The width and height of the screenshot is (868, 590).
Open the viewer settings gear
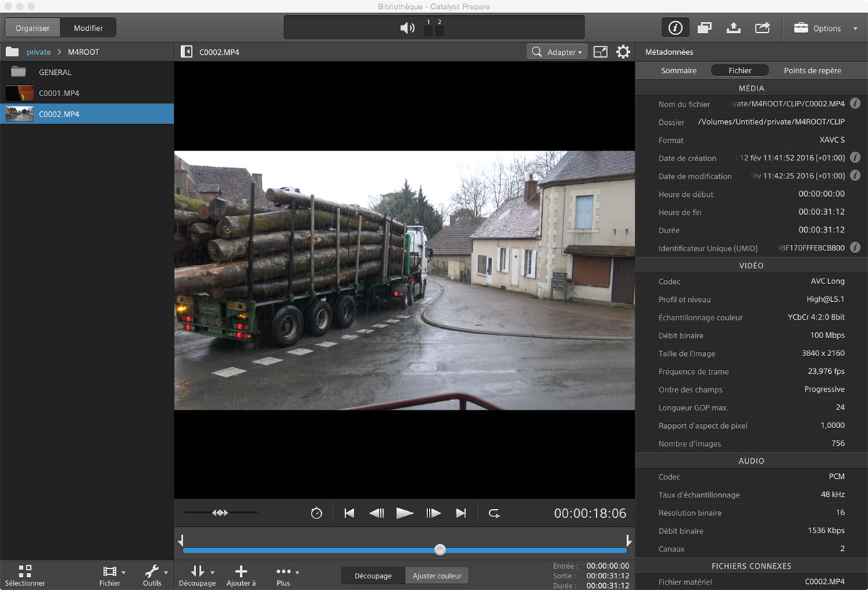tap(623, 52)
